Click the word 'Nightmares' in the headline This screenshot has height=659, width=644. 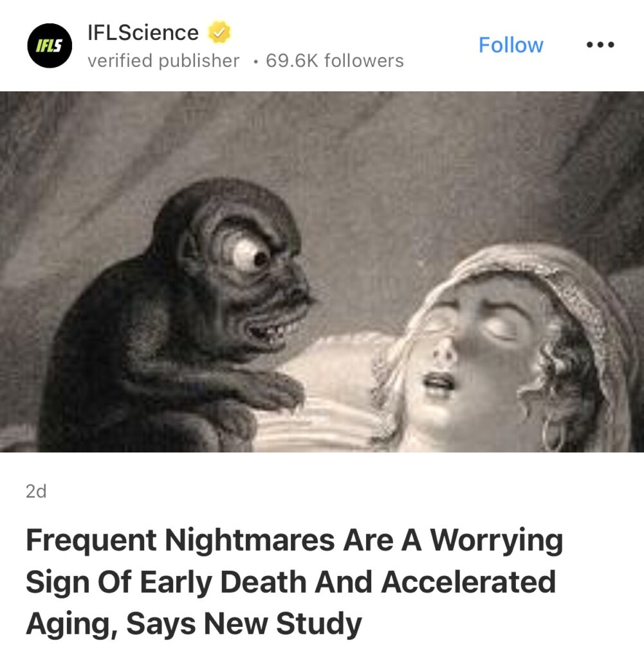click(x=250, y=540)
